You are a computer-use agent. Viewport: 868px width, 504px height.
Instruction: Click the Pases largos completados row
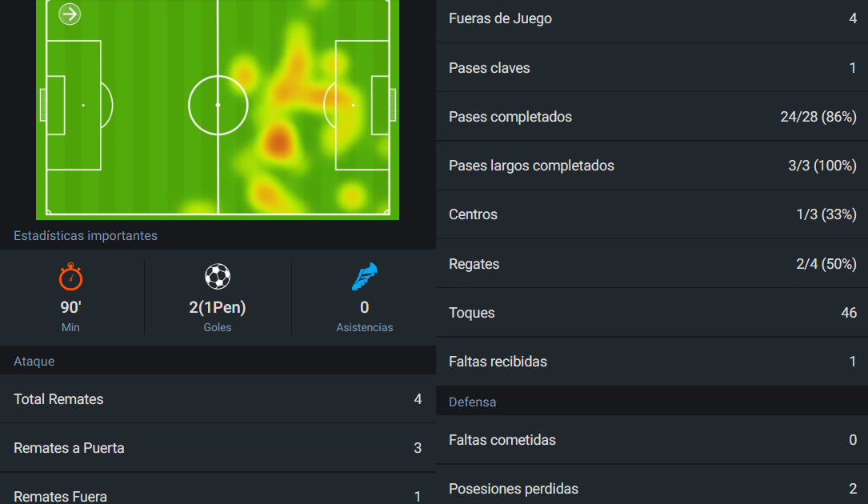pyautogui.click(x=651, y=166)
